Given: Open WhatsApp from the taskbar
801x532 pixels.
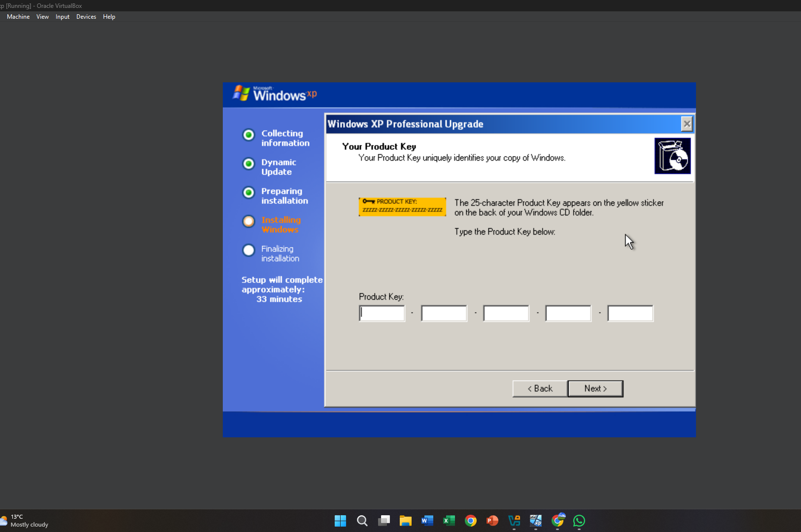Looking at the screenshot, I should coord(579,521).
